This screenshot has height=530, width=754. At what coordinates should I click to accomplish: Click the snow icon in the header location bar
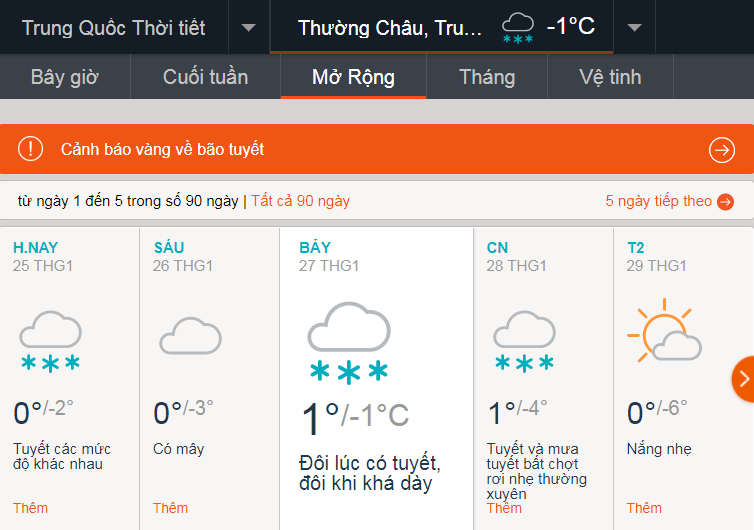(x=517, y=27)
